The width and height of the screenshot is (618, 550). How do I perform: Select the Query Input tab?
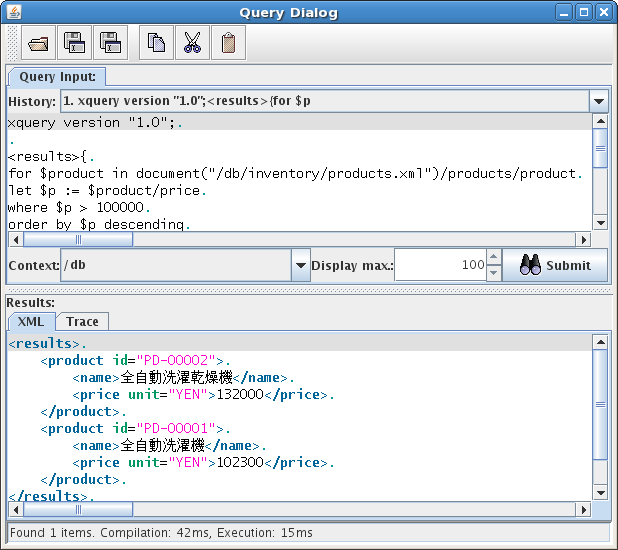(57, 76)
